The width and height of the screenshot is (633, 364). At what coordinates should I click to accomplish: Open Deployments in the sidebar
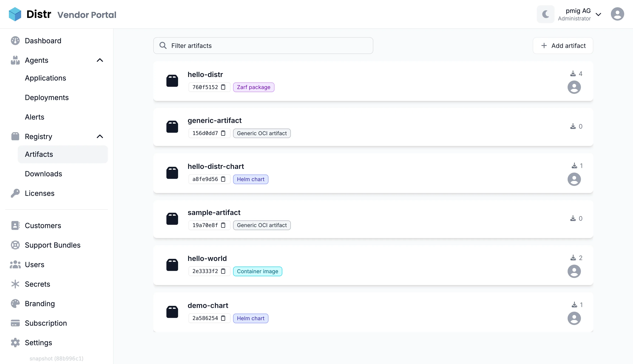click(x=47, y=98)
